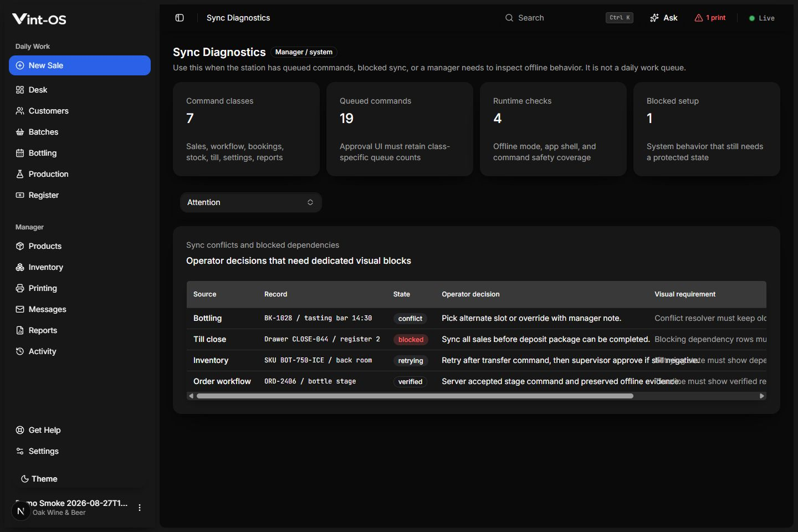Click the Bottling calendar icon
Image resolution: width=798 pixels, height=532 pixels.
coord(20,153)
